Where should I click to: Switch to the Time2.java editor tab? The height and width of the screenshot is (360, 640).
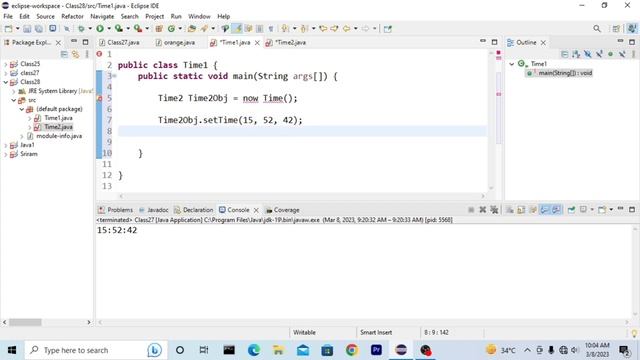point(286,42)
